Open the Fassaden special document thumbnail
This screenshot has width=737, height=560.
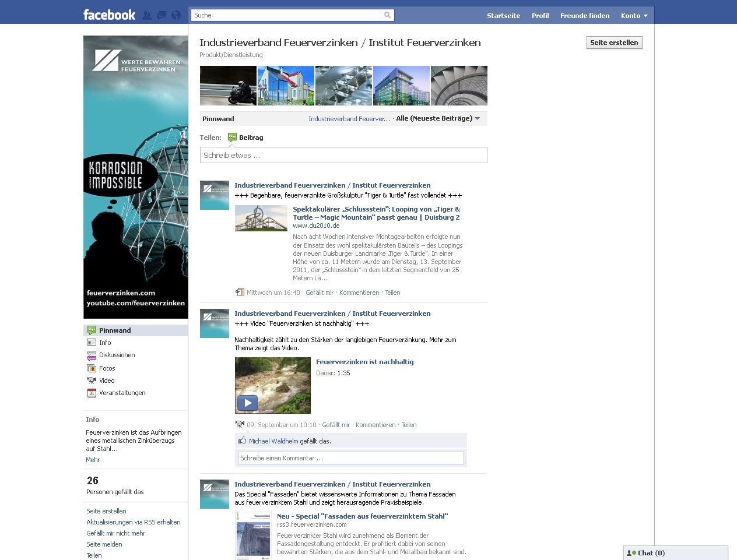coord(253,536)
